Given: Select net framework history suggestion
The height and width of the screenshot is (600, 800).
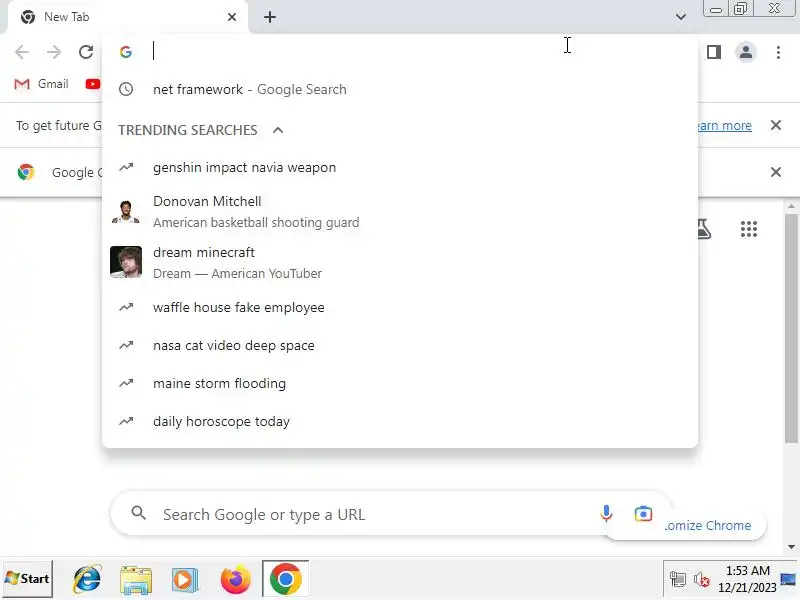Looking at the screenshot, I should 400,89.
